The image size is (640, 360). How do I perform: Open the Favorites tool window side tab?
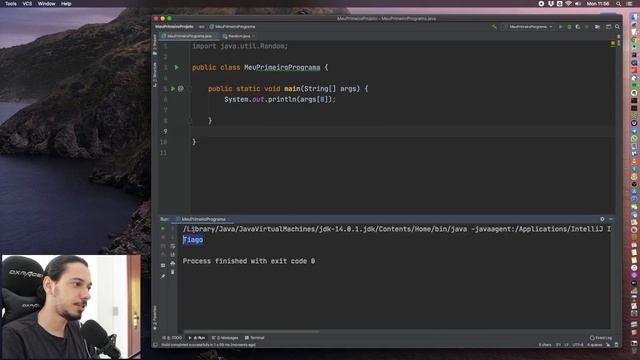155,317
